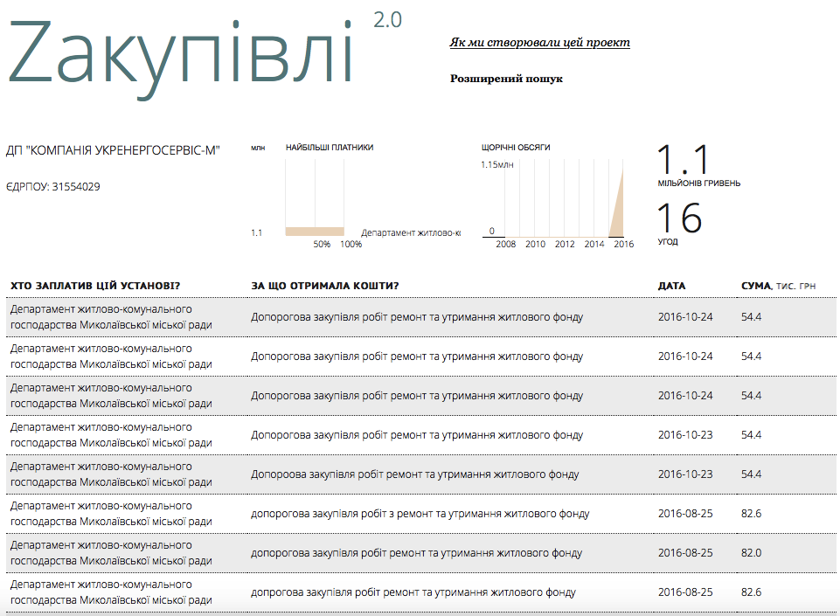Open Розширений пошук advanced search
This screenshot has width=840, height=616.
pyautogui.click(x=506, y=79)
